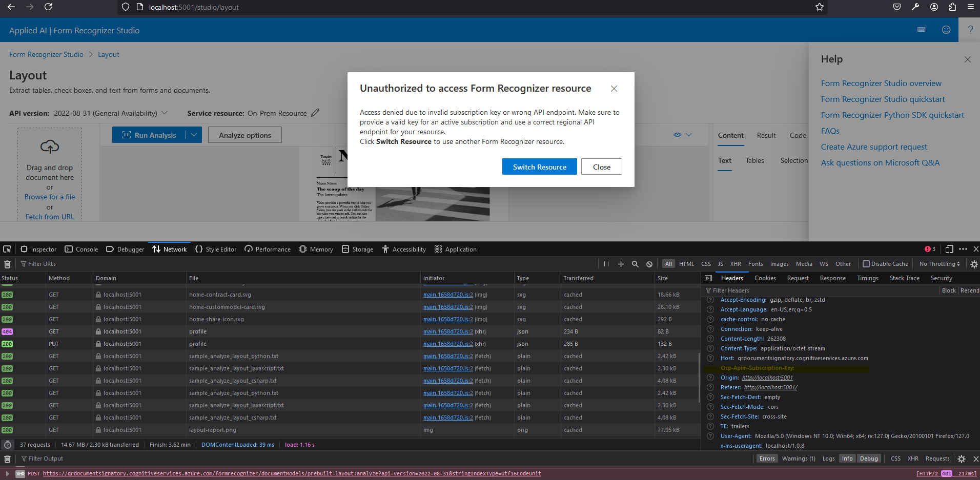This screenshot has height=480, width=980.
Task: Click the document preview thumbnail
Action: pyautogui.click(x=402, y=184)
